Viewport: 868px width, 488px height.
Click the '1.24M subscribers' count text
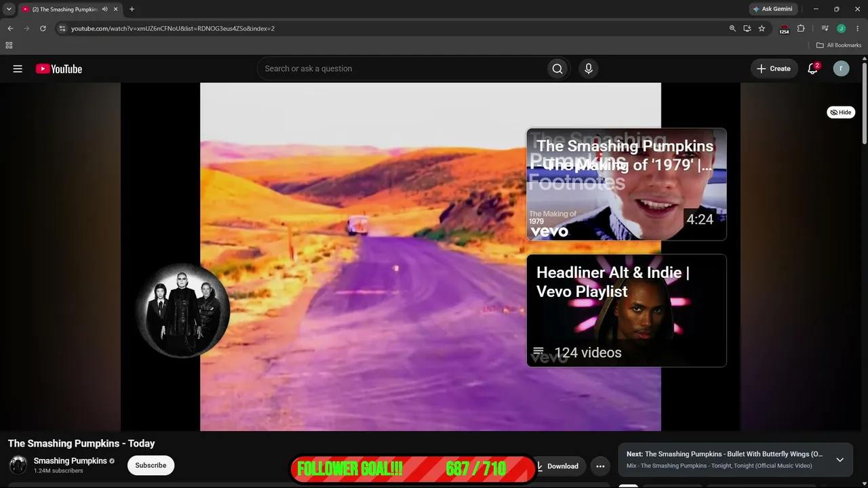58,470
